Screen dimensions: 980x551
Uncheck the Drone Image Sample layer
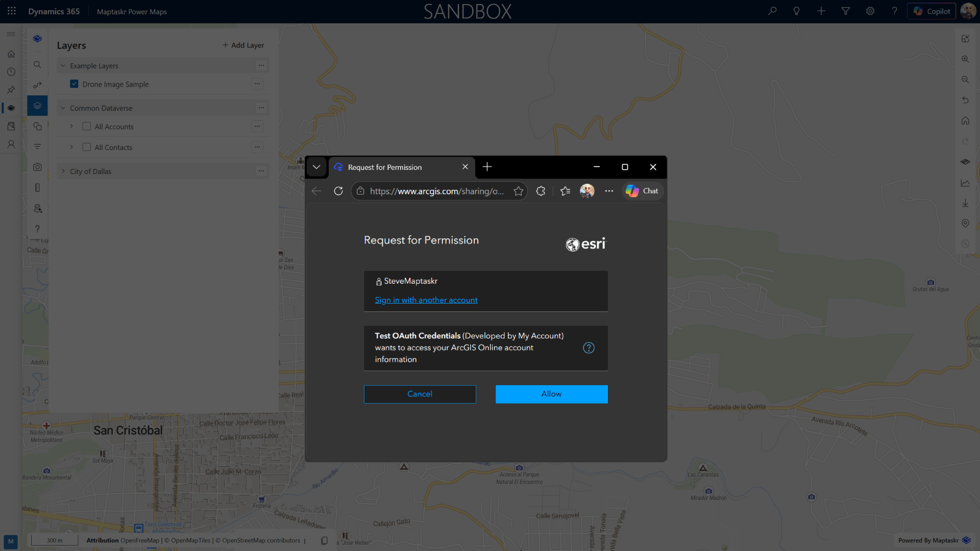[x=75, y=84]
